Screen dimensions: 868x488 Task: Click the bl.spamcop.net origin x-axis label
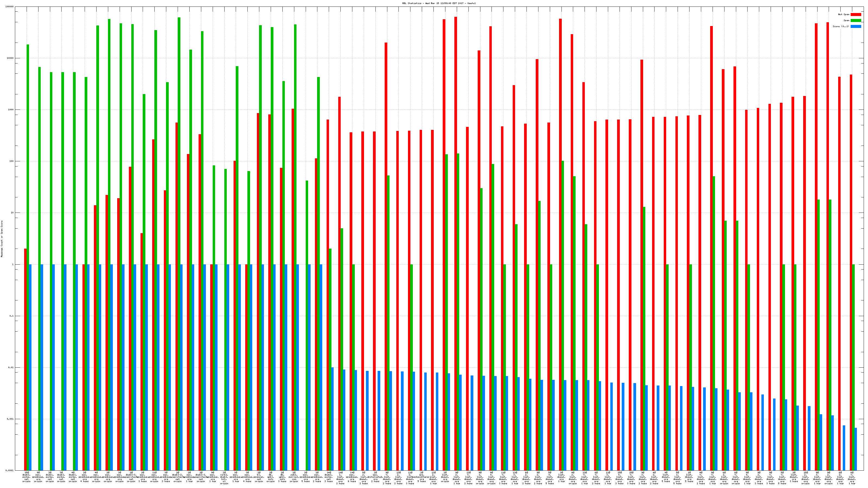[x=259, y=477]
